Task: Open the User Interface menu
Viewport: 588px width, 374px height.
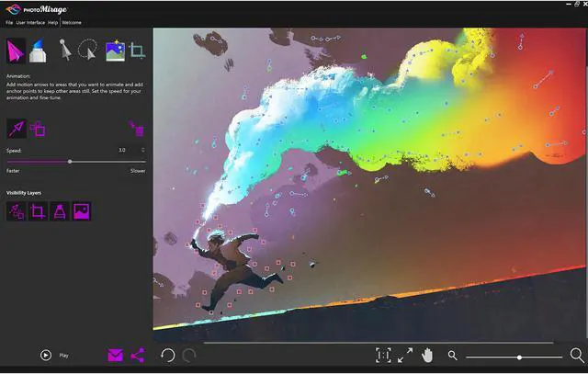Action: (x=30, y=22)
